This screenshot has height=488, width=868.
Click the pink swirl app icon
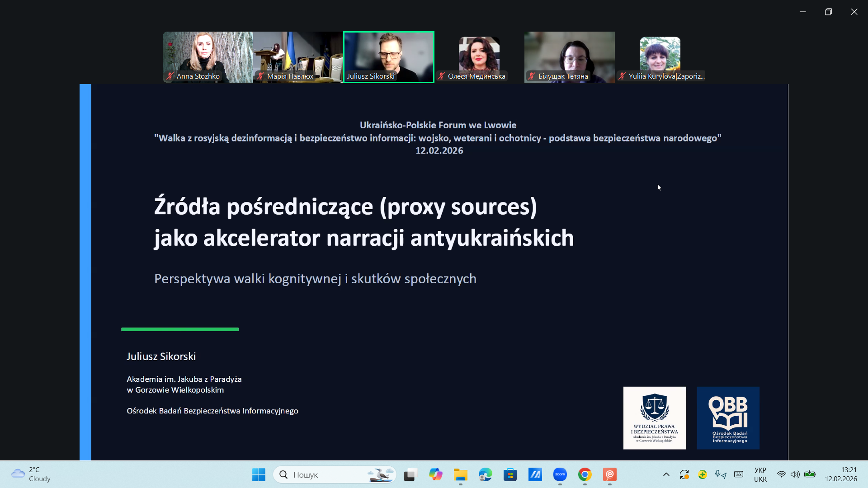pos(609,474)
